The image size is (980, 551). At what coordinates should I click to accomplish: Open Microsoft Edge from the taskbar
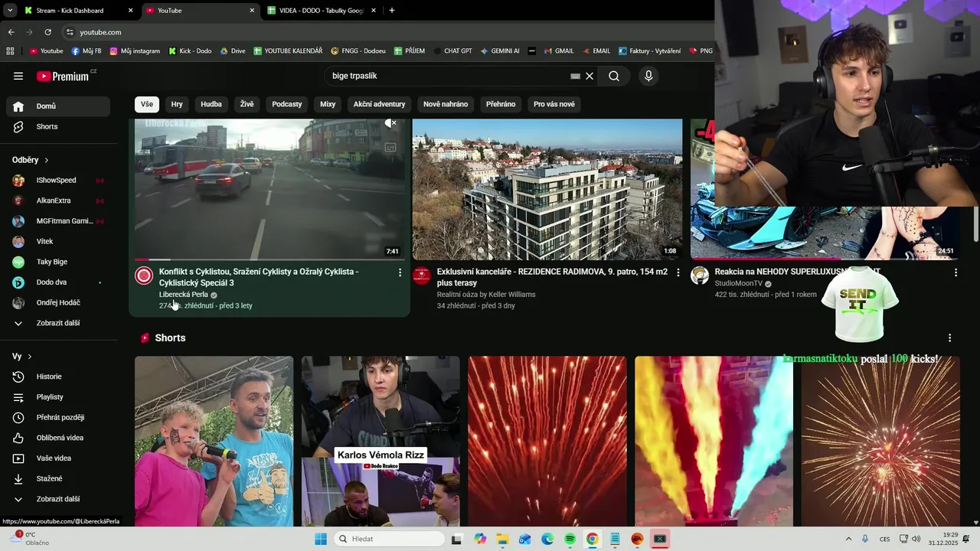(547, 539)
